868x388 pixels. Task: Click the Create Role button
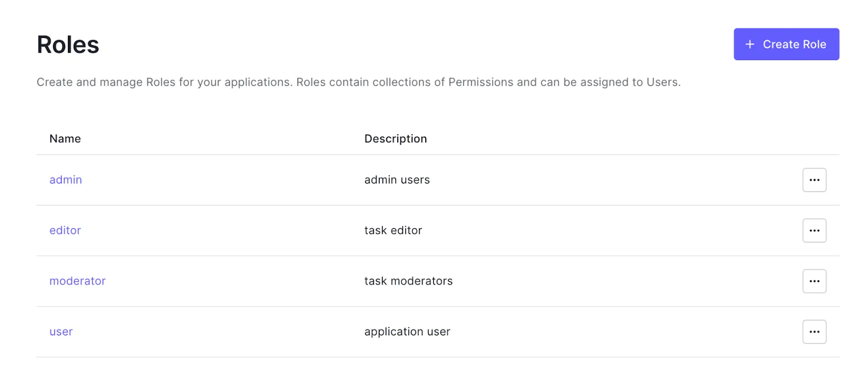pyautogui.click(x=786, y=44)
